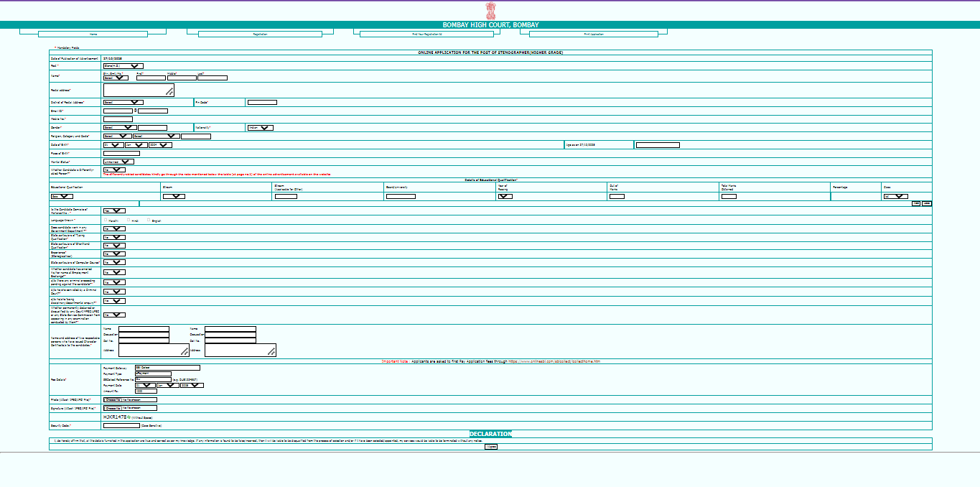Open the Nationality dropdown showing Indian
This screenshot has height=487, width=980.
260,128
